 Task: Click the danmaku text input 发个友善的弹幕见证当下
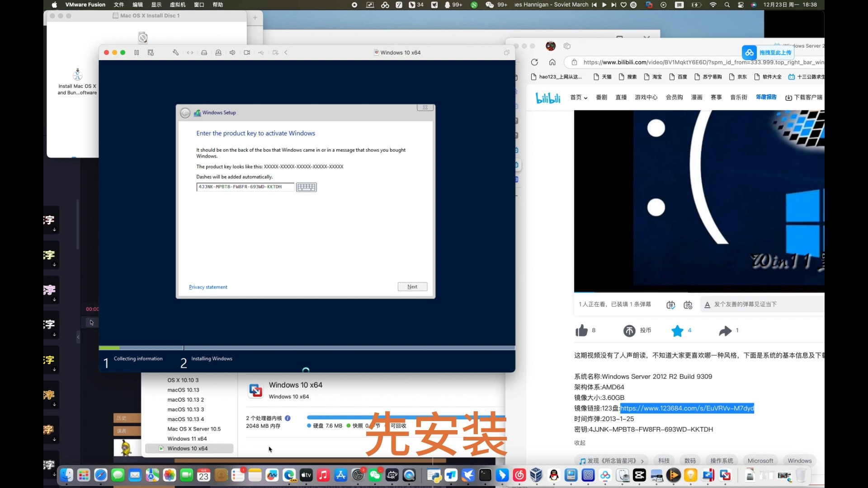coord(762,305)
